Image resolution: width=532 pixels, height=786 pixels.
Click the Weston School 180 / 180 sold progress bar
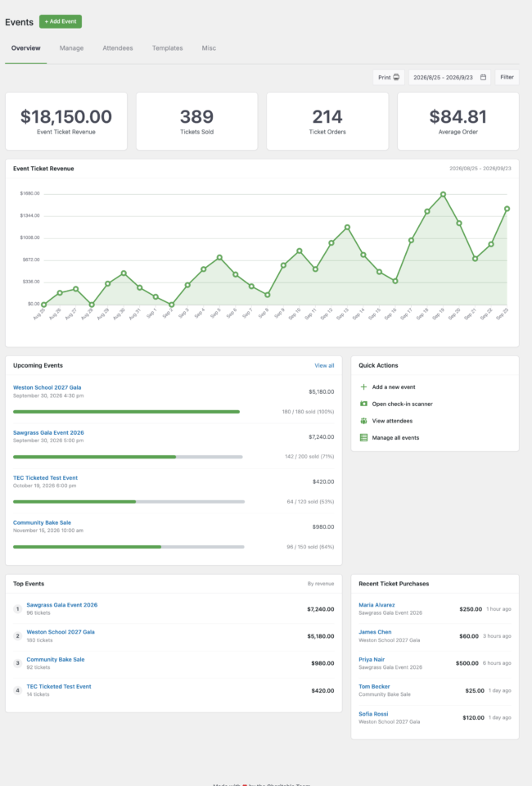pos(126,412)
